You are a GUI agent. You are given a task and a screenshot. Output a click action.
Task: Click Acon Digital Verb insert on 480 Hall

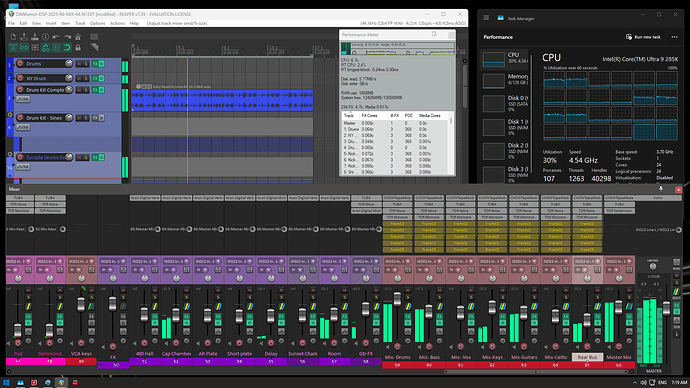pyautogui.click(x=145, y=198)
